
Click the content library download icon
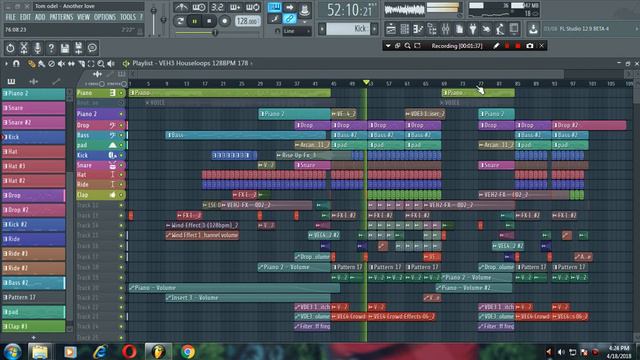[533, 29]
